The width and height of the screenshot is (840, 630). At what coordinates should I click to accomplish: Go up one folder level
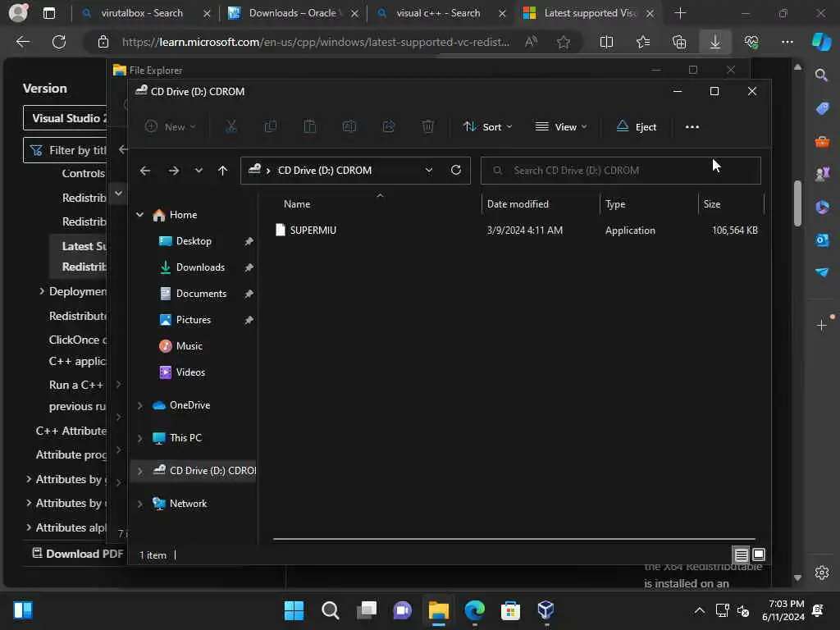point(223,171)
